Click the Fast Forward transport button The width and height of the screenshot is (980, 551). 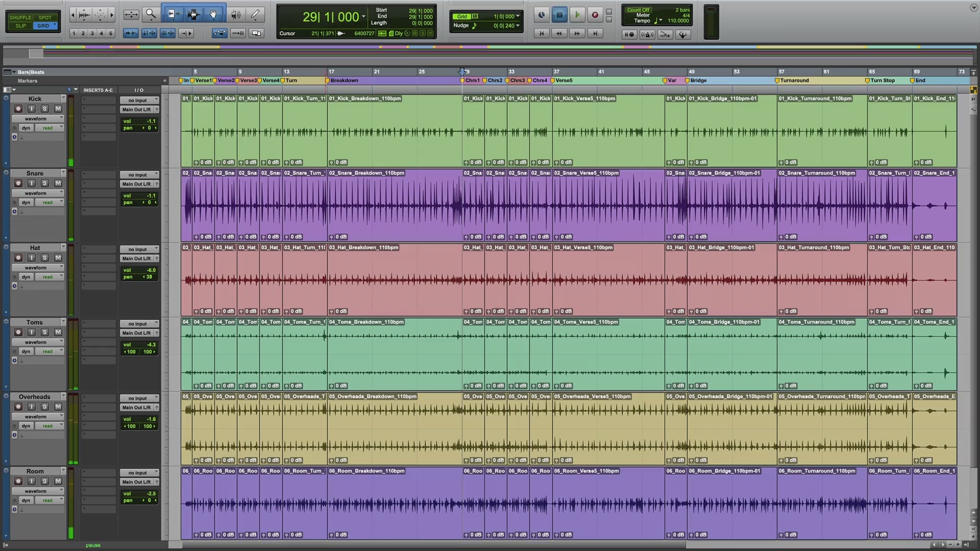pyautogui.click(x=577, y=33)
